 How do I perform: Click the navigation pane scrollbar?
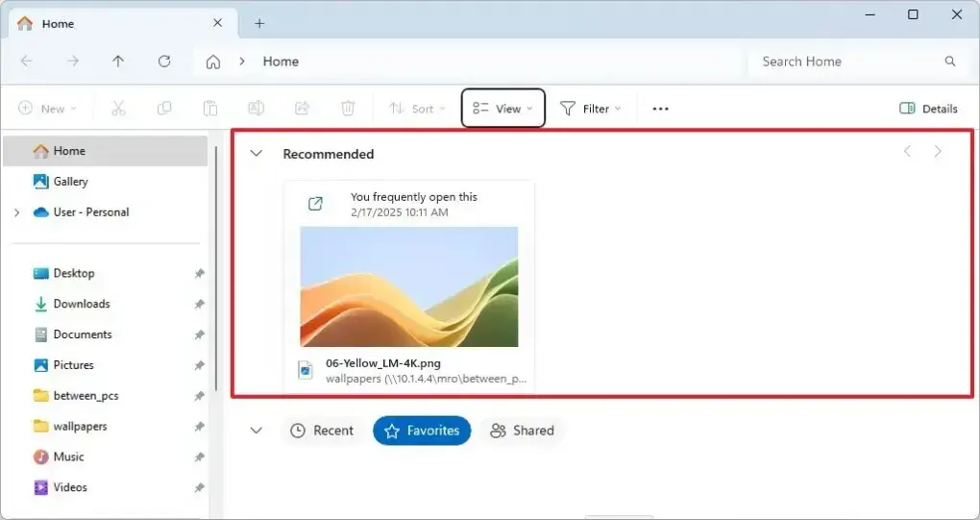tap(216, 269)
